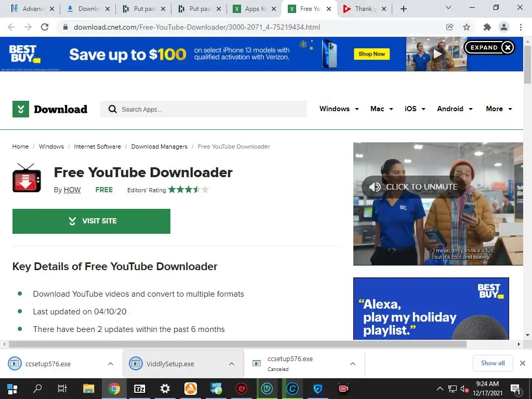Click the taskbar clock and date

coord(487,389)
